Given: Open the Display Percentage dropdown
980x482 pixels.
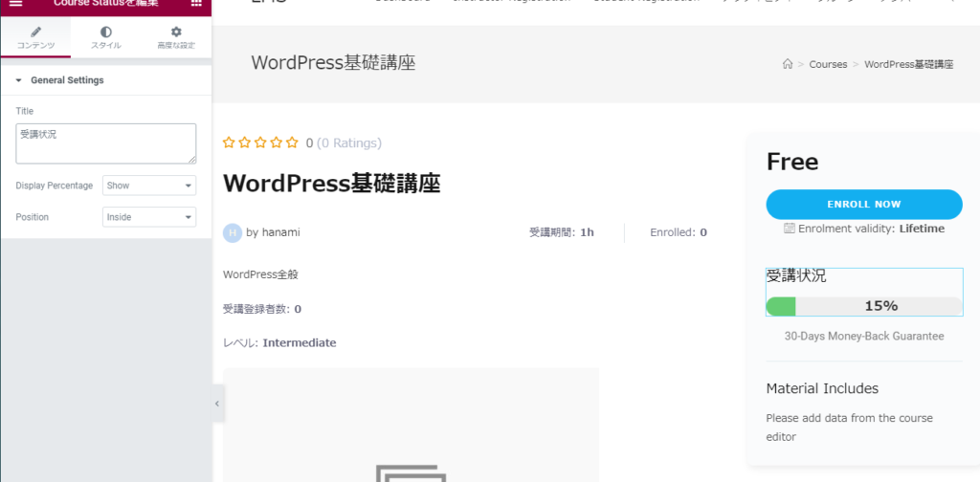Looking at the screenshot, I should click(x=148, y=186).
